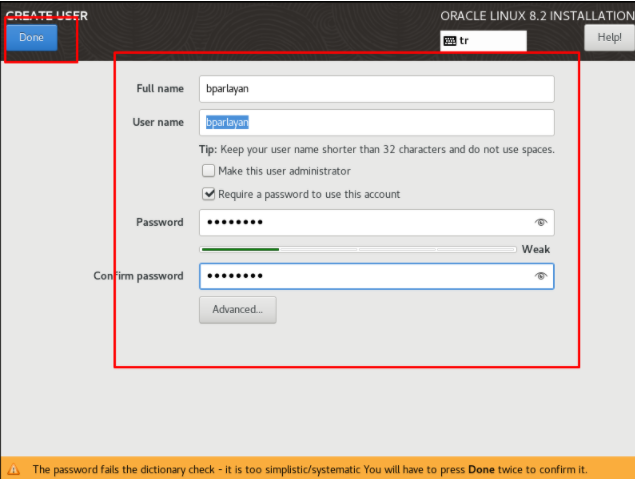Click the password dictionary check warning message

pos(310,469)
